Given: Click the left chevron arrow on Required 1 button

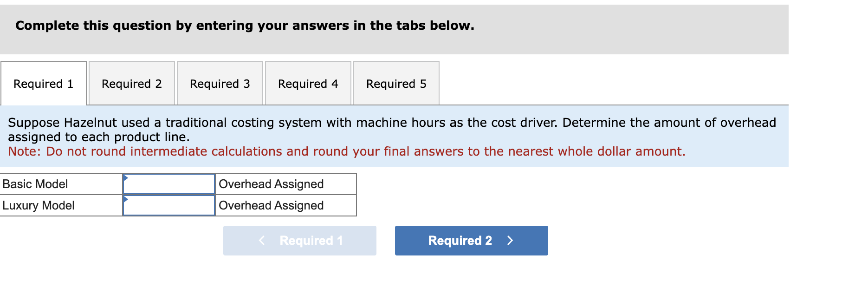Looking at the screenshot, I should [261, 241].
